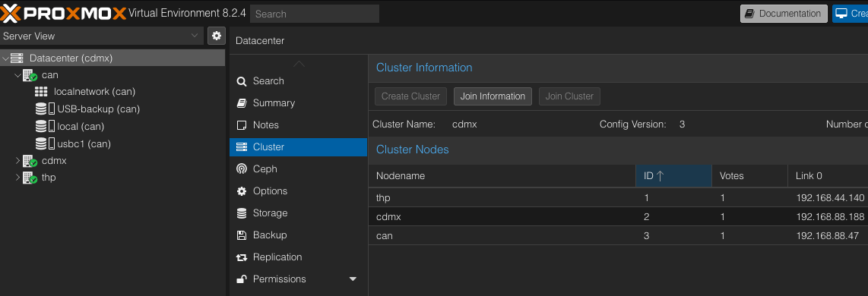
Task: Click the can node icon
Action: [30, 75]
